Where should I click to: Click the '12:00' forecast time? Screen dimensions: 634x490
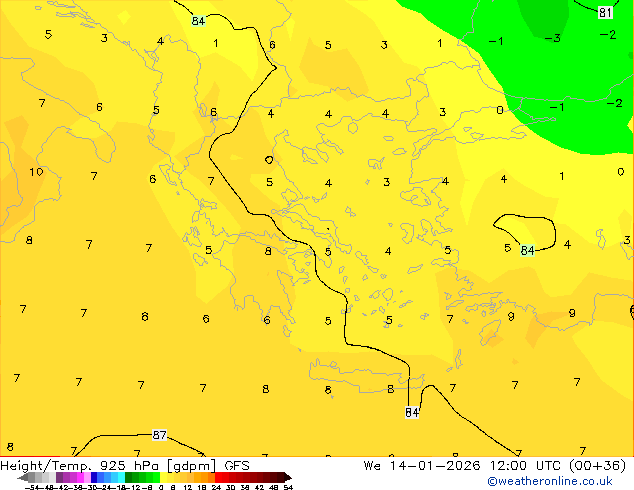coord(508,466)
